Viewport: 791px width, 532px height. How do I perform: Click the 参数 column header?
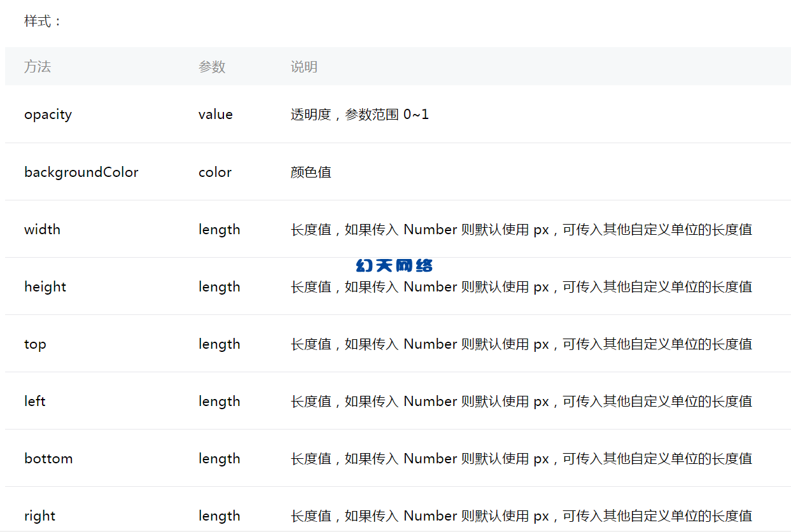click(212, 66)
